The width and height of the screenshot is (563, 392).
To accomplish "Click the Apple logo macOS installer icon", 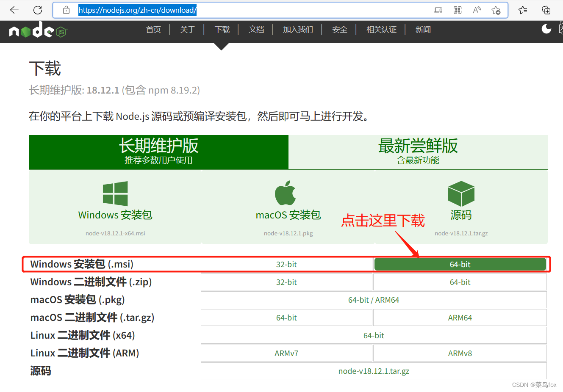I will [x=286, y=193].
